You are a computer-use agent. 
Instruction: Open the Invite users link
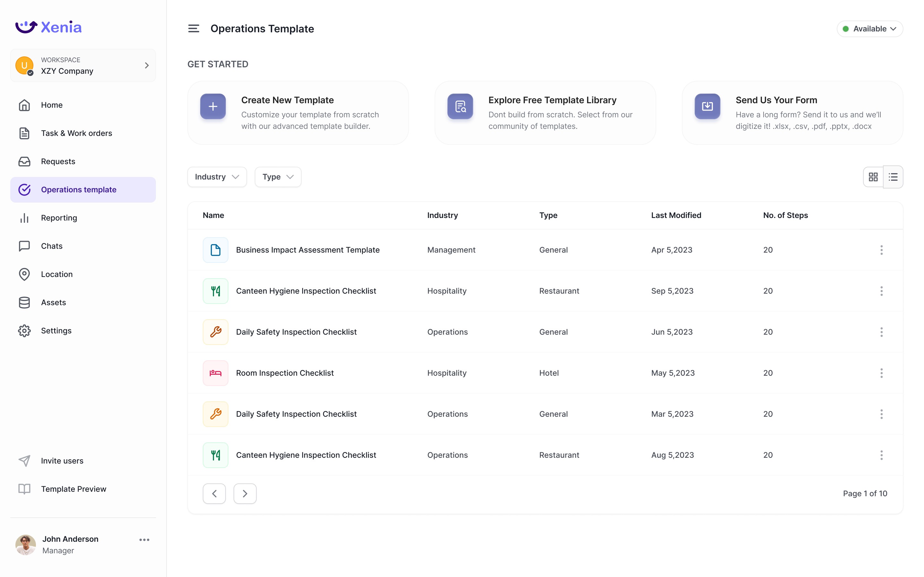click(62, 461)
